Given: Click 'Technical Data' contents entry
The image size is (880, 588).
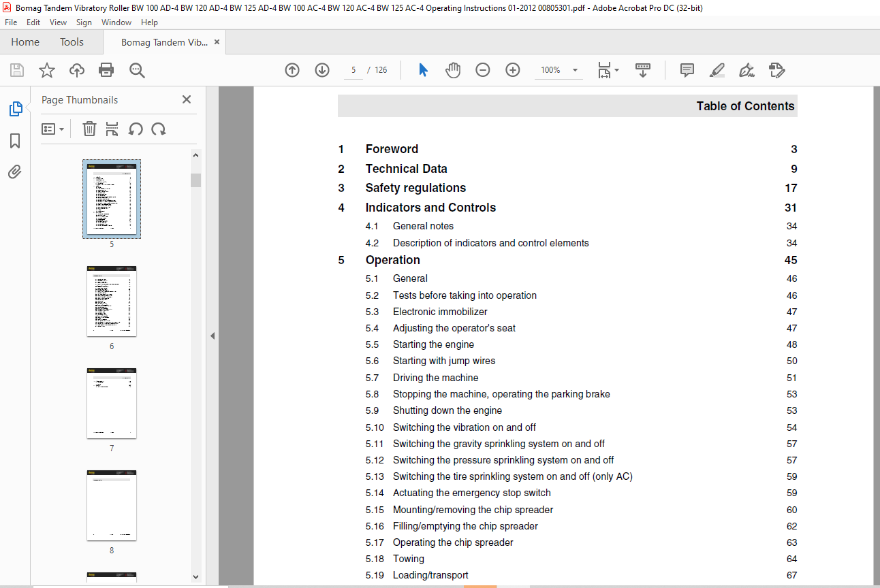Looking at the screenshot, I should click(x=406, y=169).
